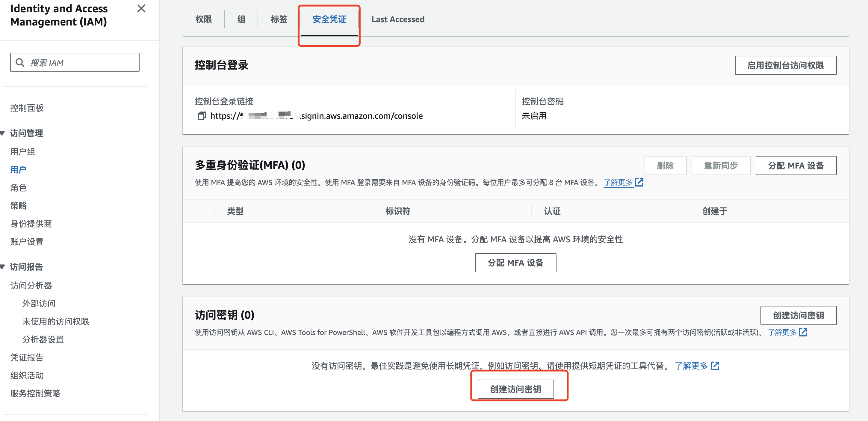The image size is (868, 421).
Task: Click external link icon after 短期凭证 notice
Action: (x=715, y=366)
